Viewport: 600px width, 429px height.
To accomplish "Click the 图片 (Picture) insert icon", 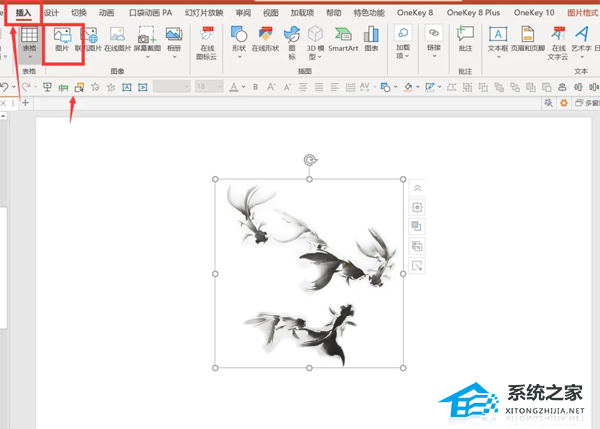I will (x=62, y=39).
